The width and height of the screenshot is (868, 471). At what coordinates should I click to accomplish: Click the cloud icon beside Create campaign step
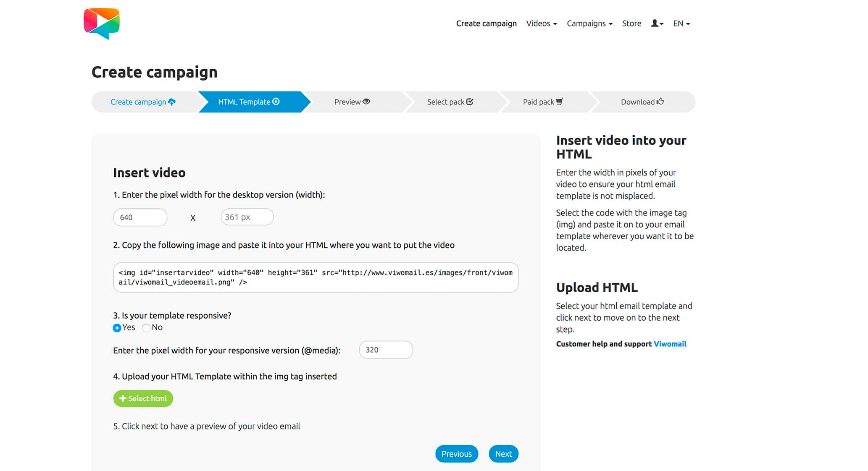[172, 102]
